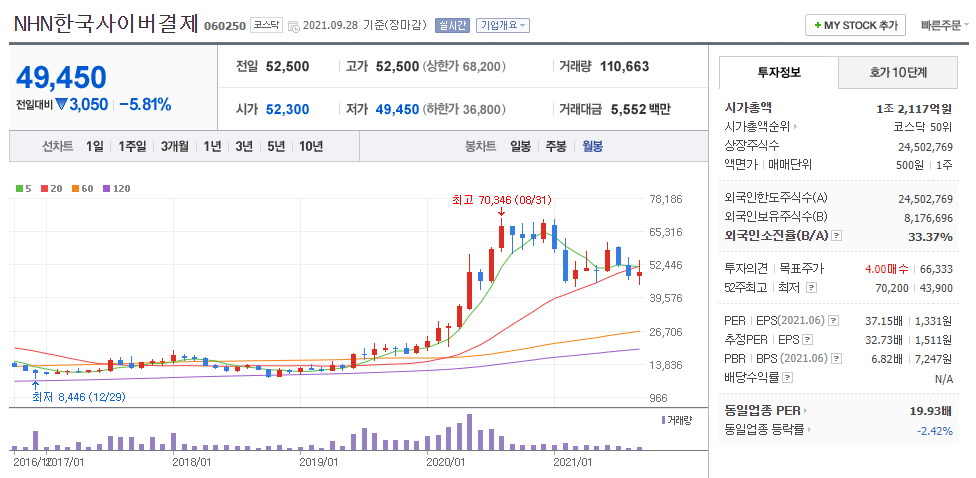Click the 코스닥 market badge
Image resolution: width=976 pixels, height=478 pixels.
(x=266, y=26)
